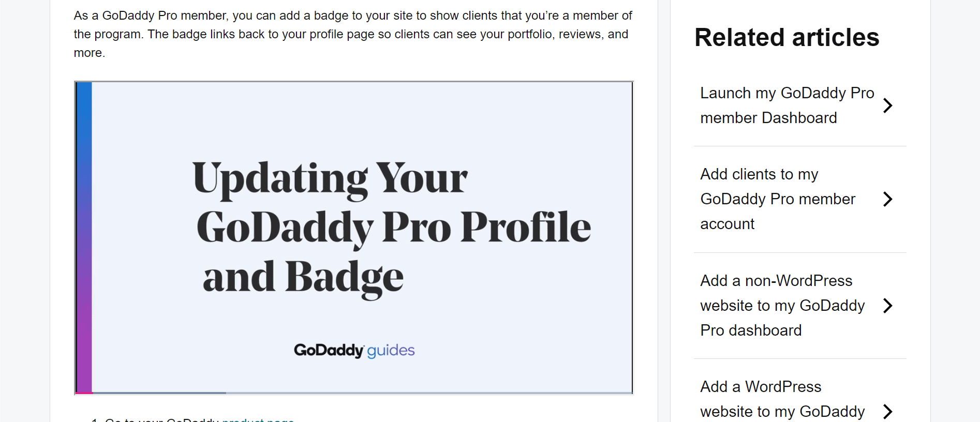Open the Launch my GoDaddy Pro member Dashboard article
Viewport: 980px width, 422px height.
coord(786,106)
